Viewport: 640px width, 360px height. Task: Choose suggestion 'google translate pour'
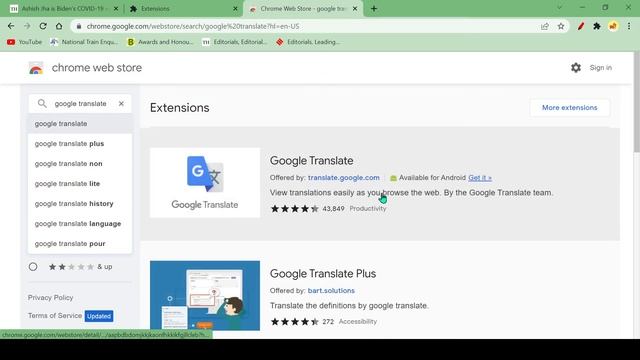pyautogui.click(x=80, y=244)
